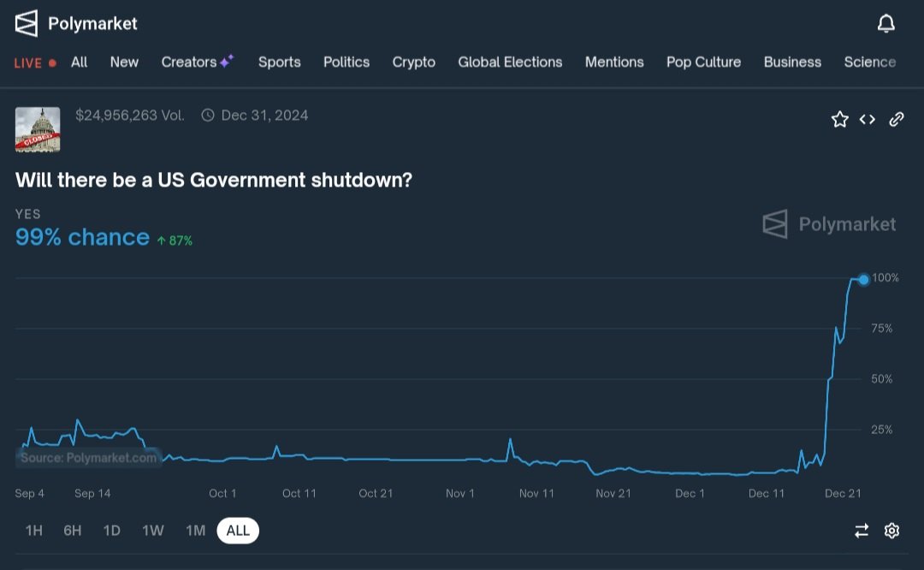Select the ALL time range
Screen dimensions: 924x570
[x=238, y=531]
